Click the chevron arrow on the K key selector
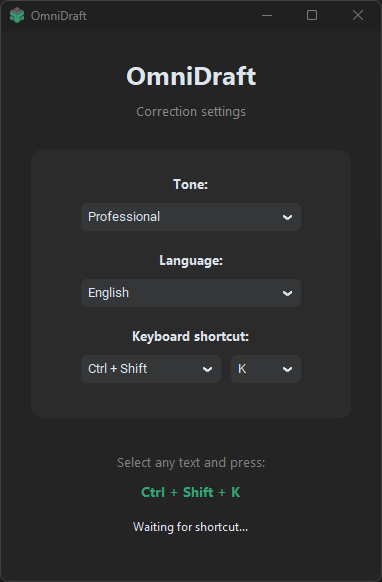This screenshot has height=582, width=382. point(287,369)
